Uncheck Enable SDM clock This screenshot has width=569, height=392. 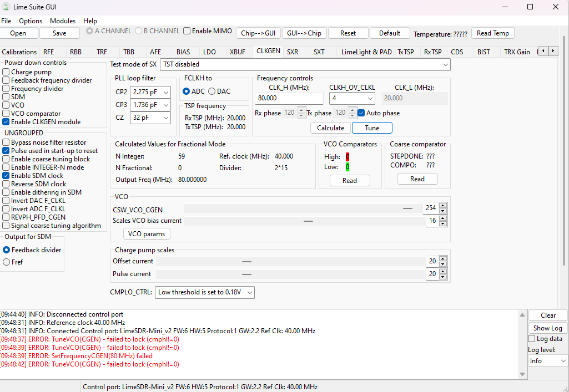point(6,176)
